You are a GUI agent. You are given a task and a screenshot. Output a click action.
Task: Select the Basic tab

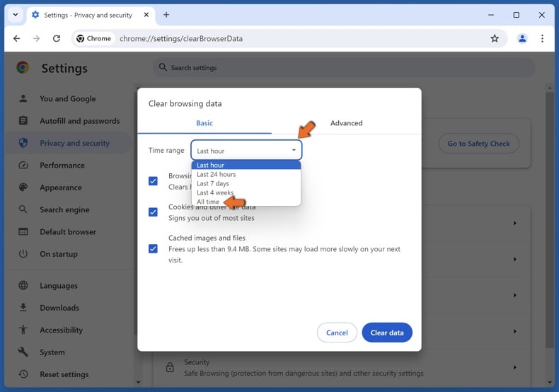coord(204,123)
